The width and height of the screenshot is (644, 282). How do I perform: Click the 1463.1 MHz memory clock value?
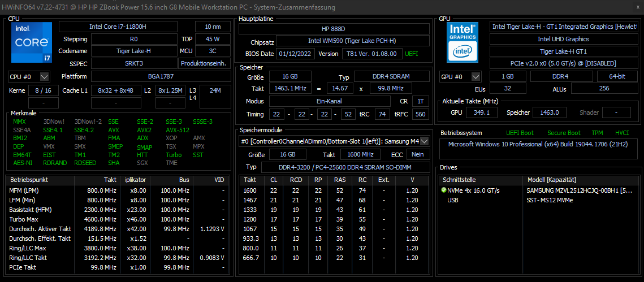[290, 88]
